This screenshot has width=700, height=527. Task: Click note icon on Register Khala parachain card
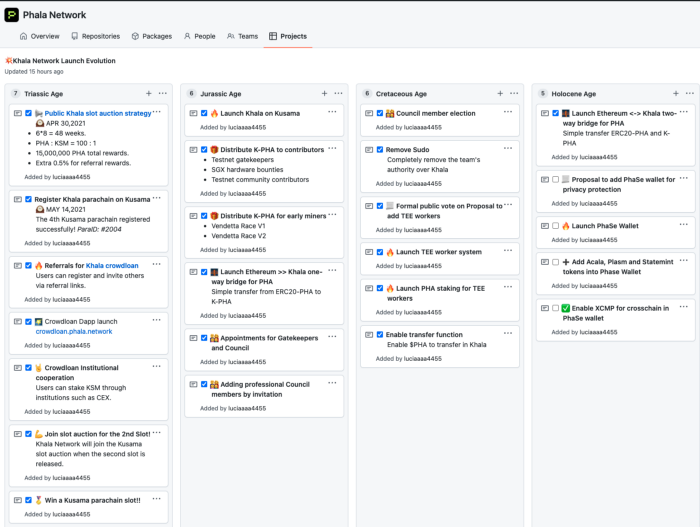18,199
